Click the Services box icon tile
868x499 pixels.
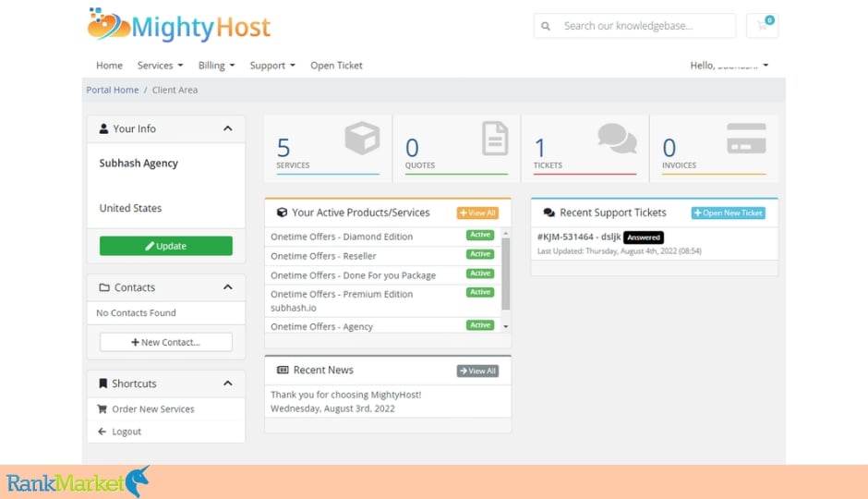coord(362,138)
